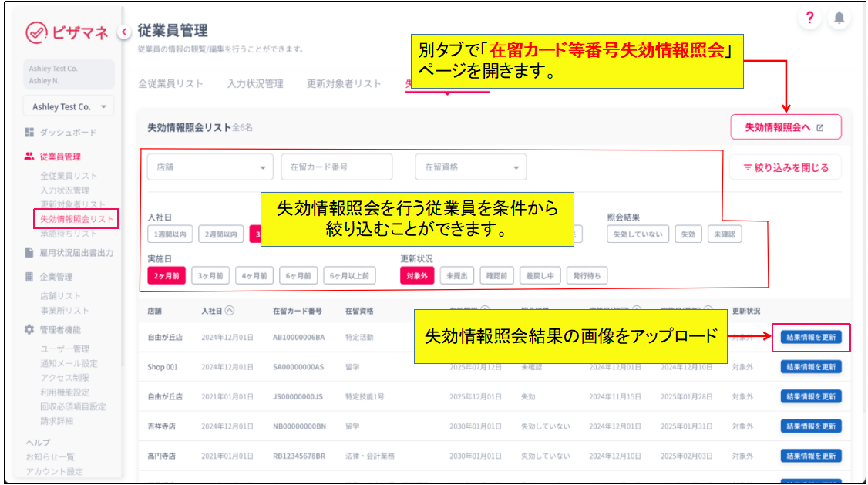Click the ビザマネ logo icon
868x485 pixels.
point(36,32)
